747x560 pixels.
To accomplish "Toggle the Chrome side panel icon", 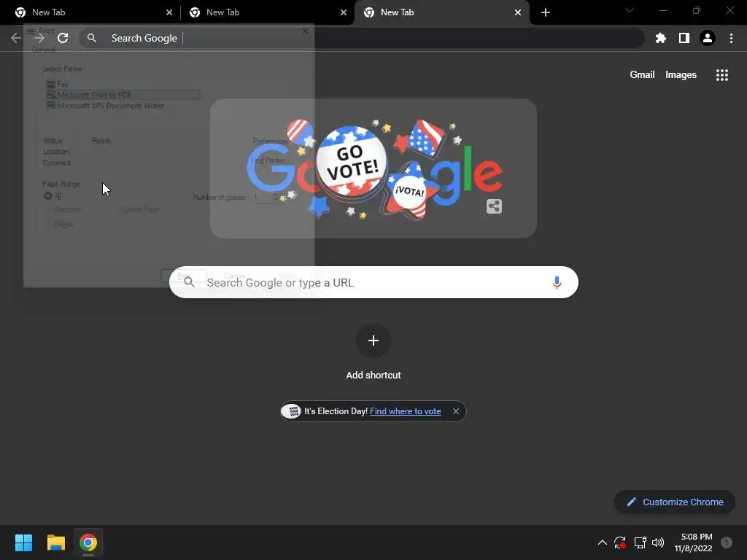I will 684,38.
